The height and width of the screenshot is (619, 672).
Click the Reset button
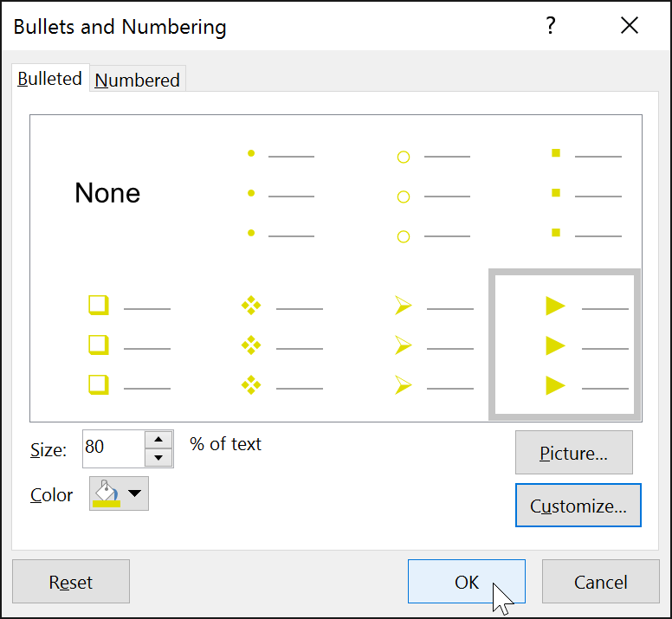click(x=71, y=582)
